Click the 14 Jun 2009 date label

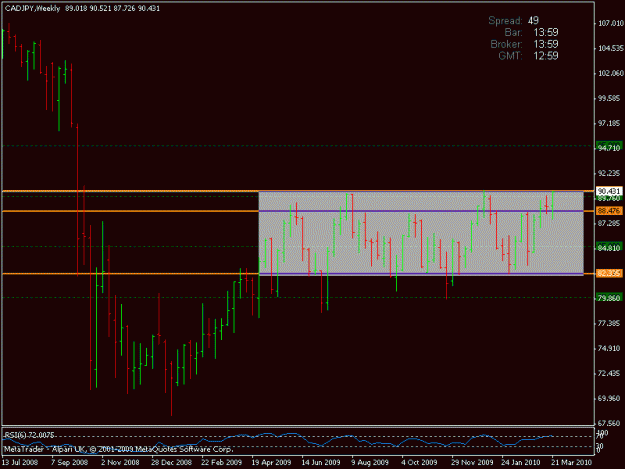(320, 462)
